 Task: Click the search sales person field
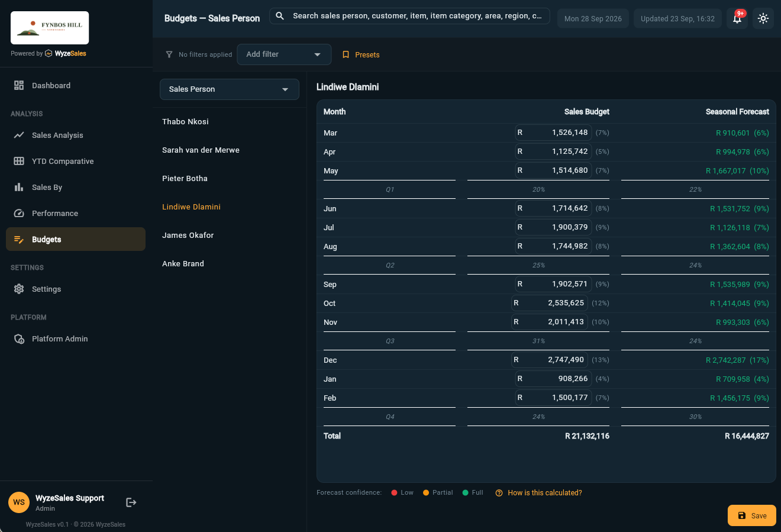pos(409,16)
